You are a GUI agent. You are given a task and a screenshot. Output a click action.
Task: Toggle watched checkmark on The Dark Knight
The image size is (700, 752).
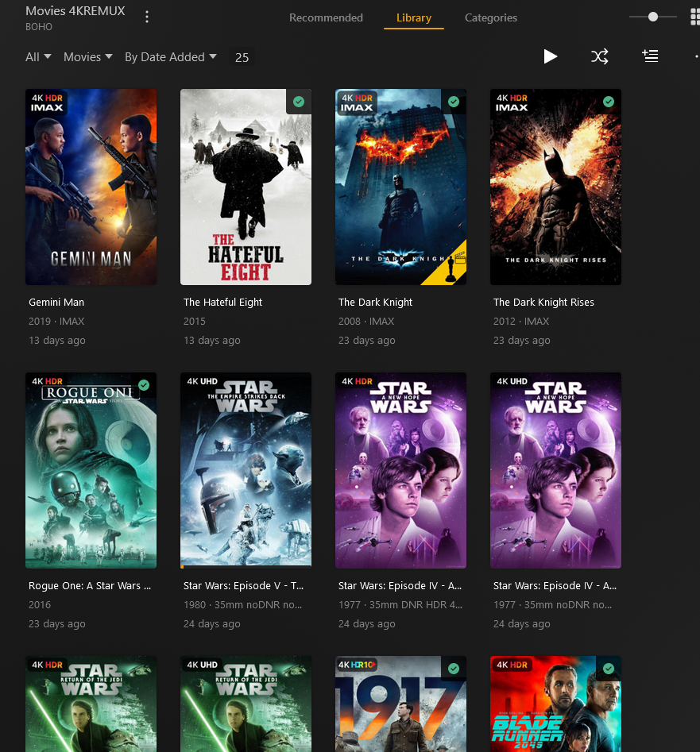454,102
